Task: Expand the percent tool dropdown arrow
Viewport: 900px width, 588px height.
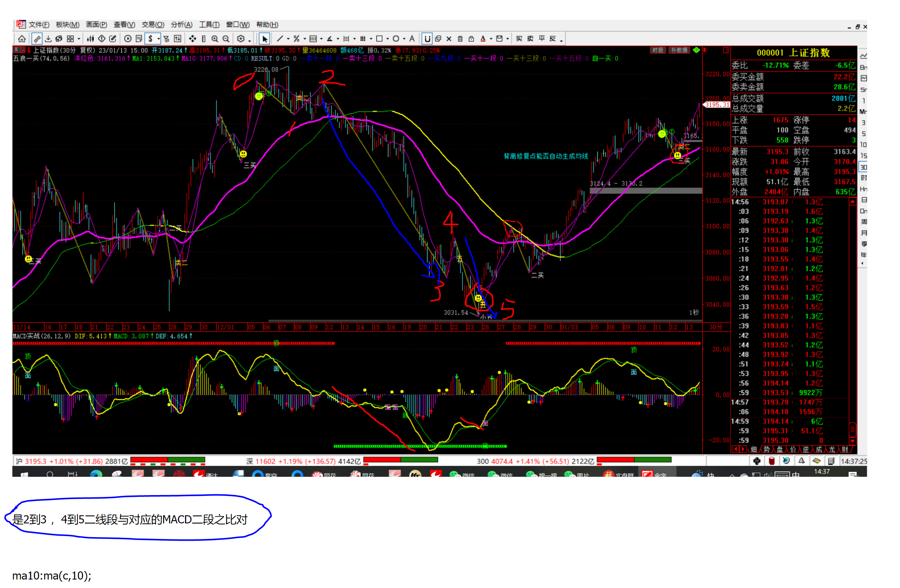Action: tap(304, 38)
